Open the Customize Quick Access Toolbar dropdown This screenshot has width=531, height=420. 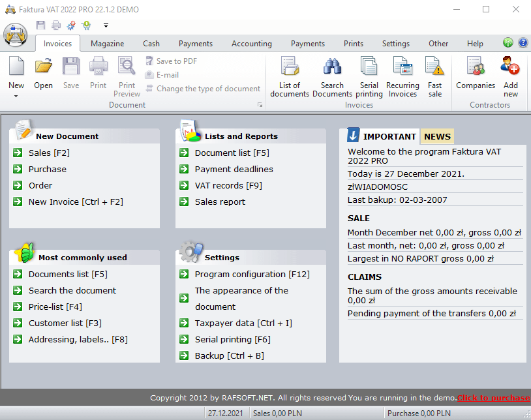tap(106, 25)
